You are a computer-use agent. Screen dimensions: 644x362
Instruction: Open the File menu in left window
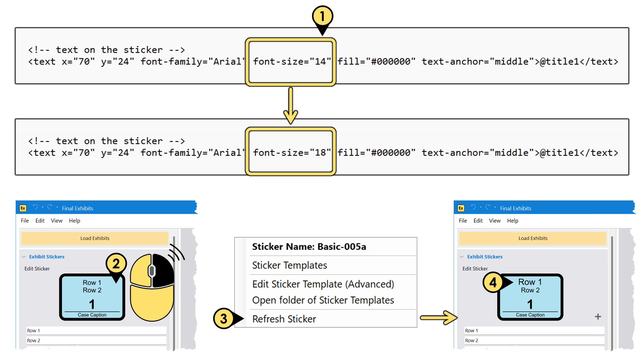tap(25, 221)
